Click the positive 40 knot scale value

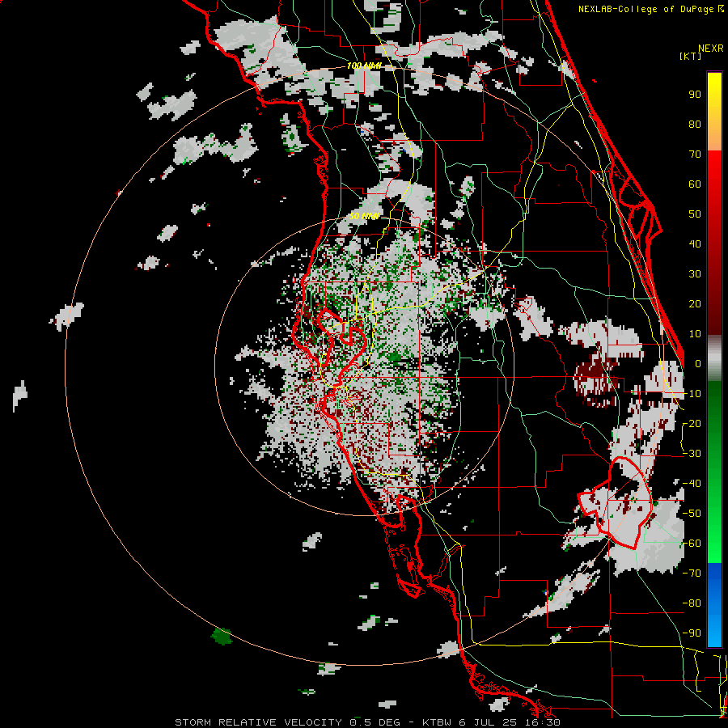[695, 244]
